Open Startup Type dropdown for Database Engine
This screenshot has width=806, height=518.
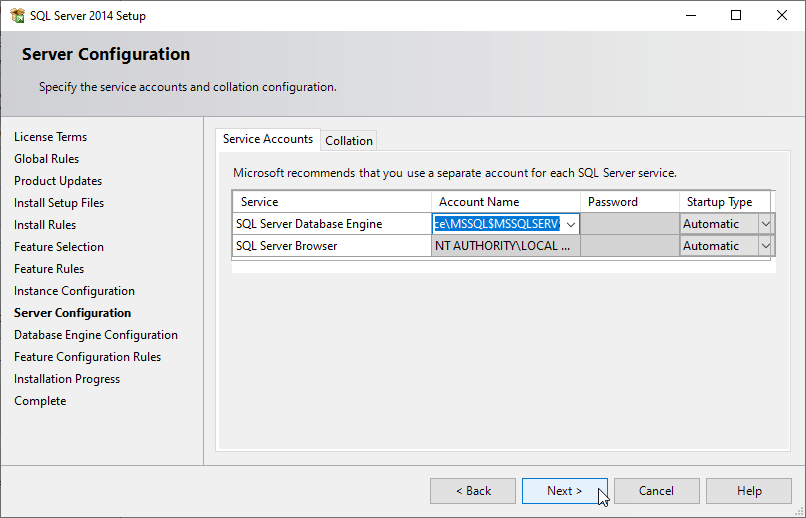(x=766, y=224)
